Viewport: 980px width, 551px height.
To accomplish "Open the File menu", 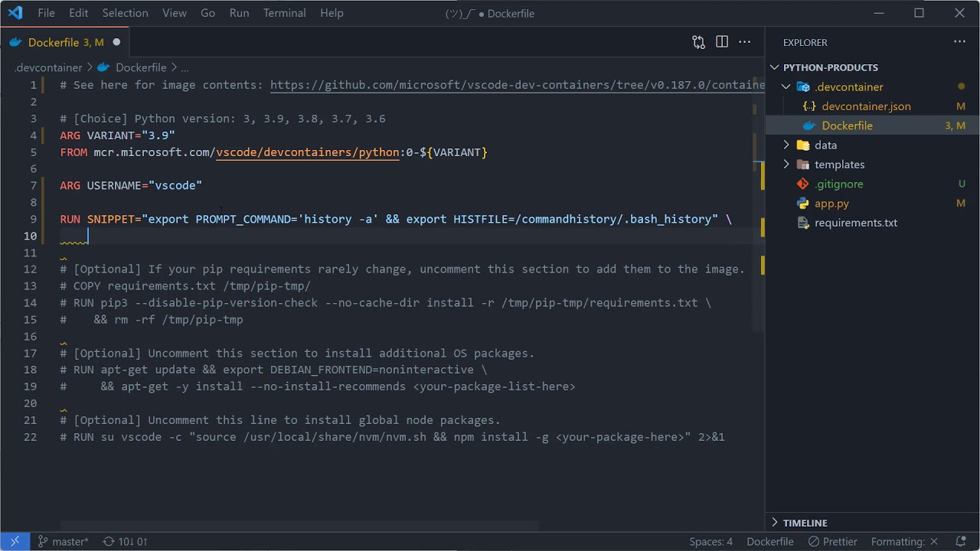I will click(x=46, y=13).
